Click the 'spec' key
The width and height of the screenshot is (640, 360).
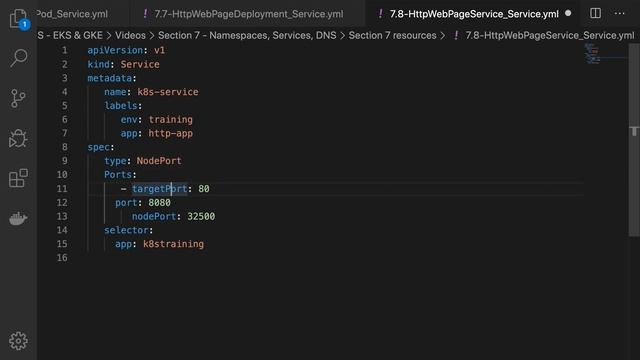(x=98, y=147)
